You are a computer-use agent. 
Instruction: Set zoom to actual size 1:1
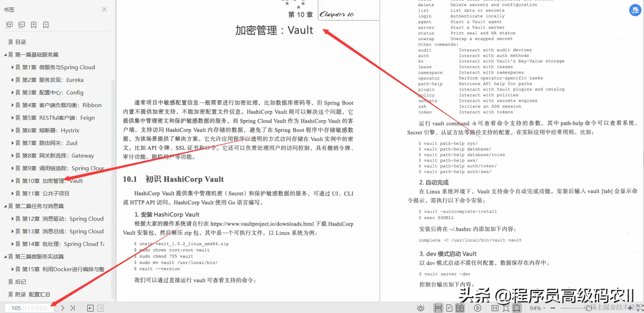tap(495, 308)
